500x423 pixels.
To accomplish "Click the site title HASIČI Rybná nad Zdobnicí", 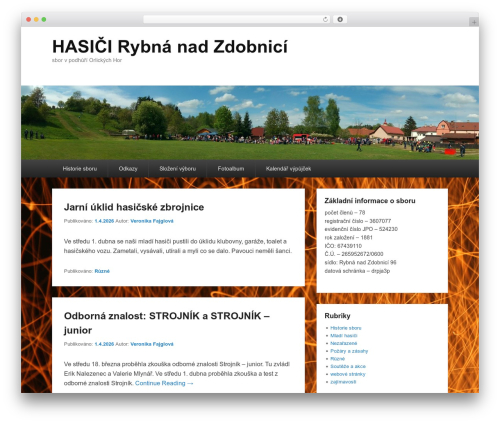I will (170, 46).
